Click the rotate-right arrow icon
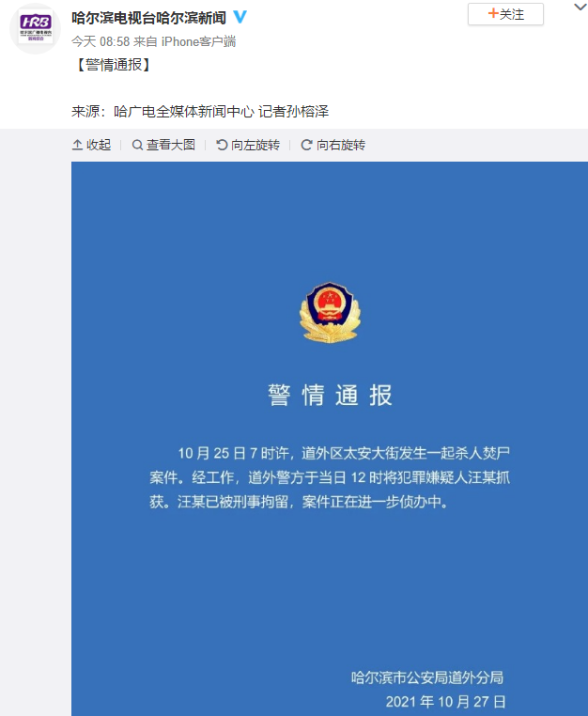 (306, 145)
